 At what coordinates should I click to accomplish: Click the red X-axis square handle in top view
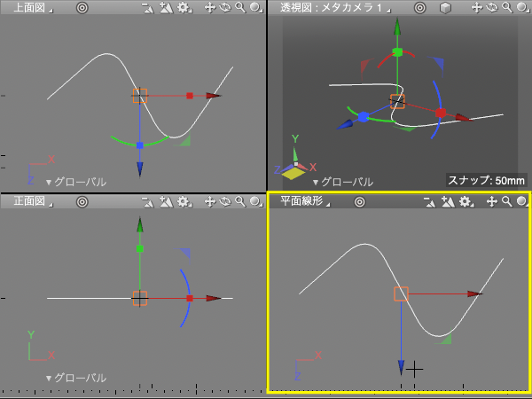point(190,95)
